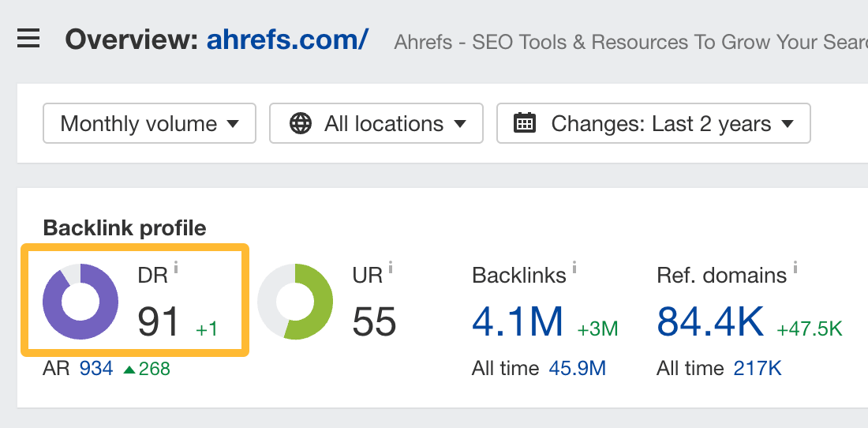Click the AR label
The width and height of the screenshot is (868, 428).
[57, 368]
